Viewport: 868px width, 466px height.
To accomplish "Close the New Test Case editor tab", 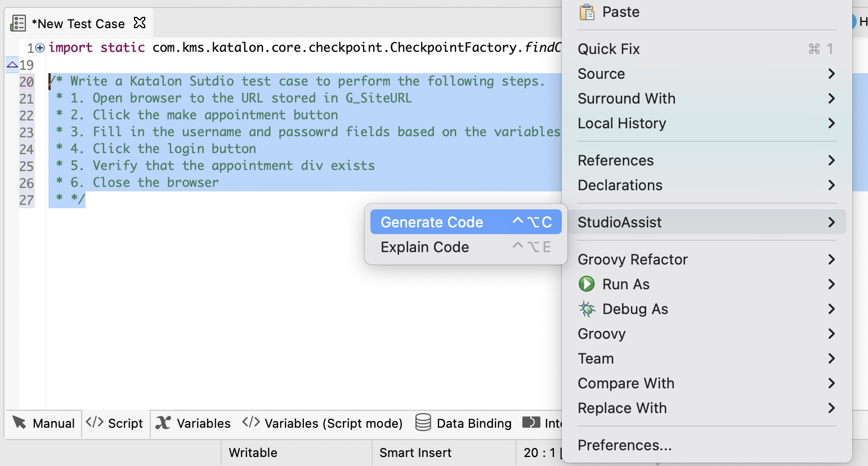I will coord(140,23).
